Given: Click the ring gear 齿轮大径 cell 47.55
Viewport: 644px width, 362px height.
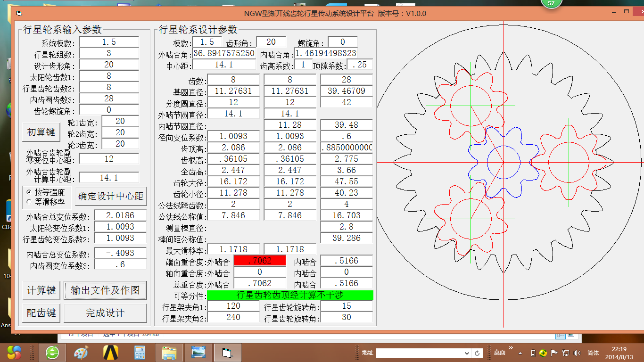Looking at the screenshot, I should tap(347, 181).
